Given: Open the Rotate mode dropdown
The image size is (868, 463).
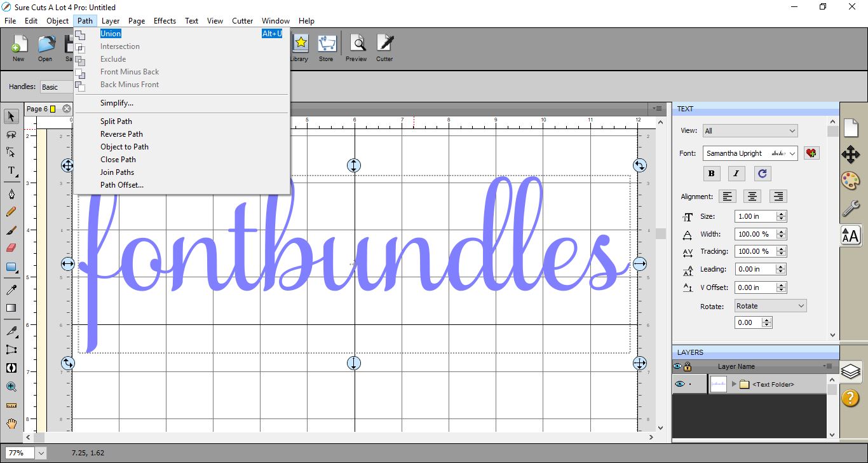Looking at the screenshot, I should click(x=770, y=306).
